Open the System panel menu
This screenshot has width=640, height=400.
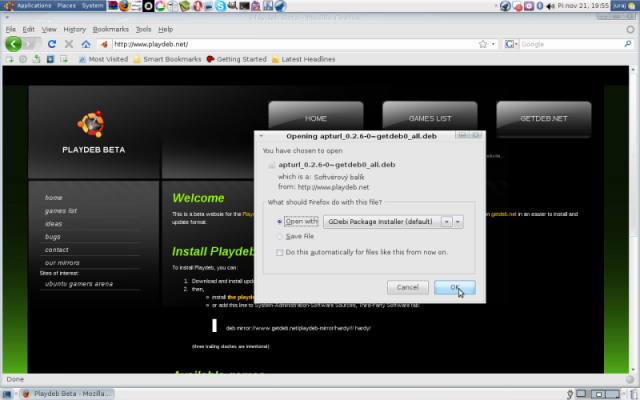click(x=92, y=6)
